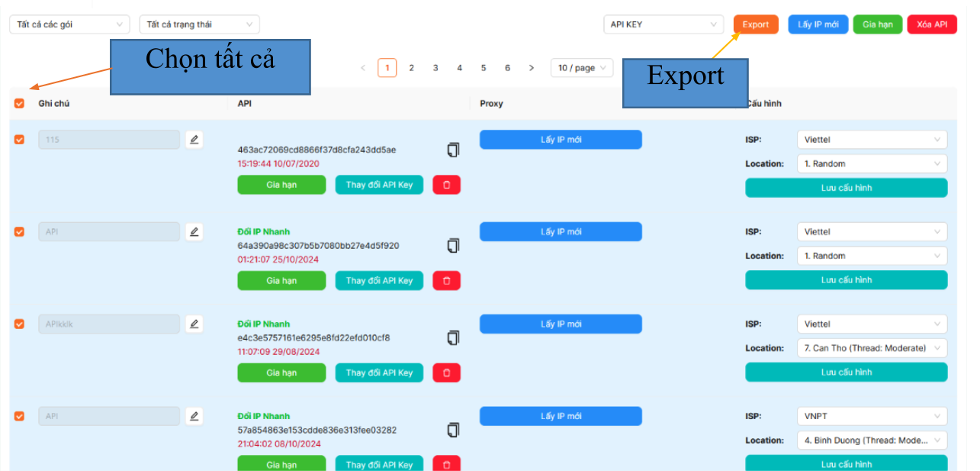Copy API key 463ac72069cd8866f37d8cfa243dd5ae

[x=453, y=150]
